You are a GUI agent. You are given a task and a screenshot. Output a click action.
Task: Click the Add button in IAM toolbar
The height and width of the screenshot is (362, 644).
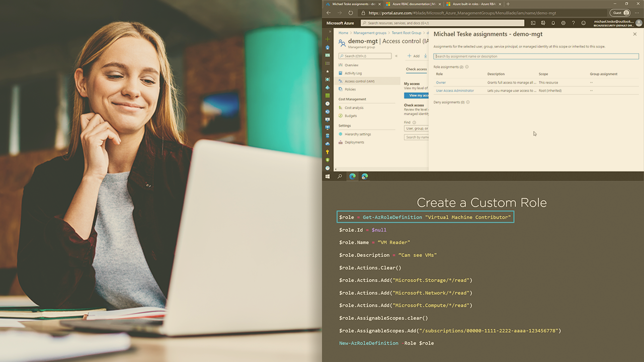click(x=414, y=56)
